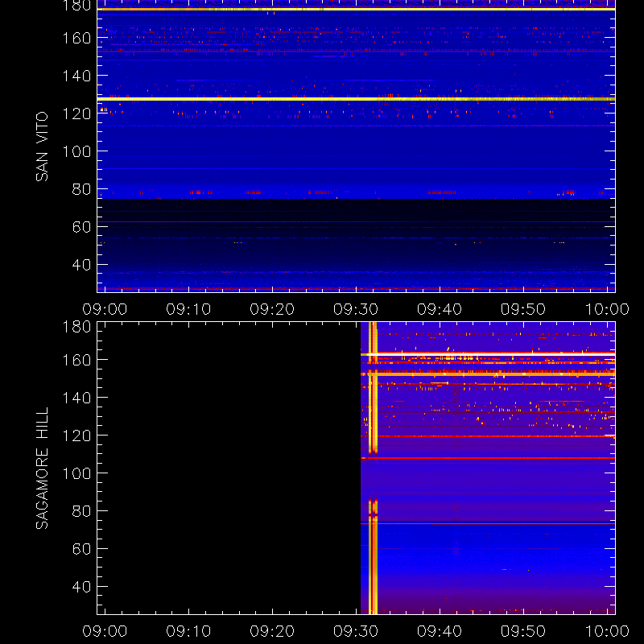Pick the 40 tick on Sagamore Hill axis

[x=81, y=587]
